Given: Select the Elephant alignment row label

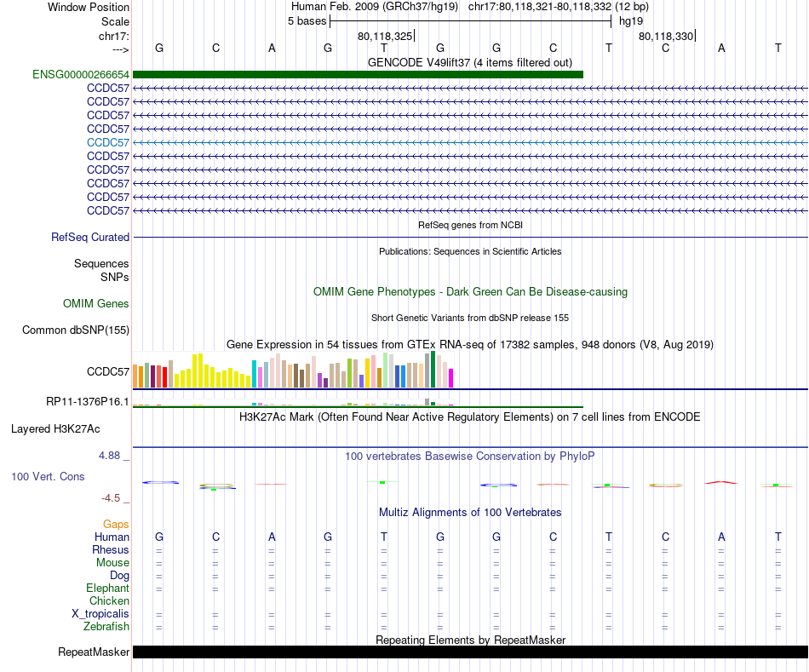Looking at the screenshot, I should pyautogui.click(x=107, y=588).
